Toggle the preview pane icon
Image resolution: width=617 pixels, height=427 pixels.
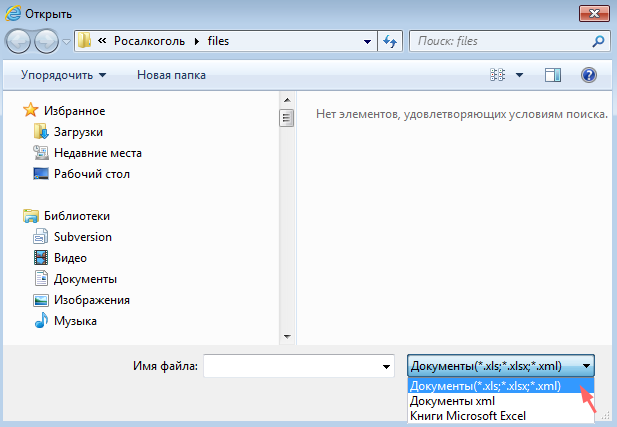pos(553,75)
